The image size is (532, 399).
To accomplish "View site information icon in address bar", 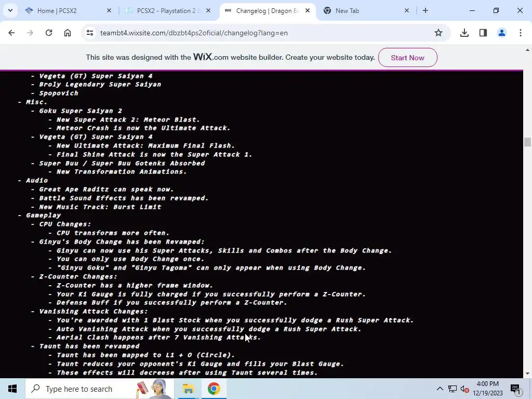I will 90,33.
